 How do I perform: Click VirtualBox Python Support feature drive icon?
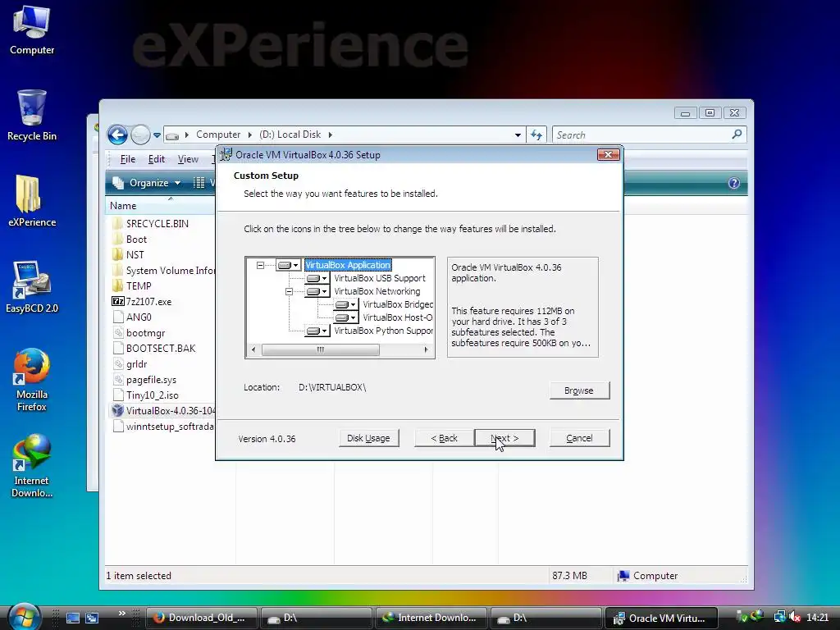pyautogui.click(x=317, y=331)
